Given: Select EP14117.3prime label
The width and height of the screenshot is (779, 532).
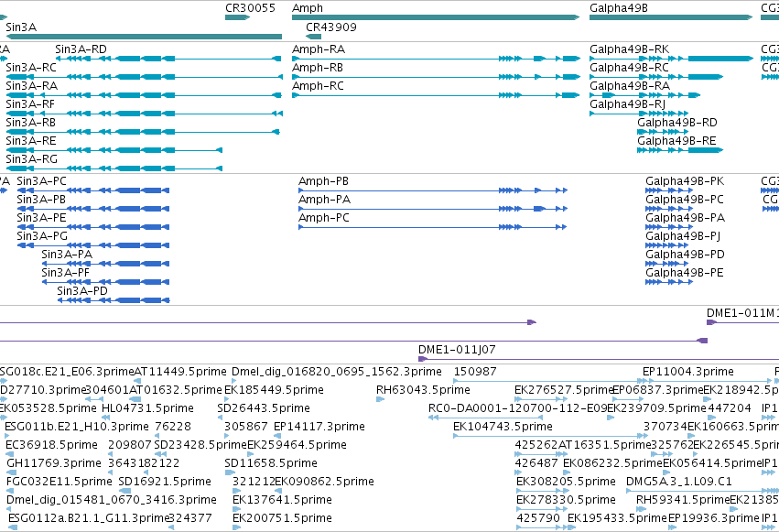Looking at the screenshot, I should pos(319,428).
